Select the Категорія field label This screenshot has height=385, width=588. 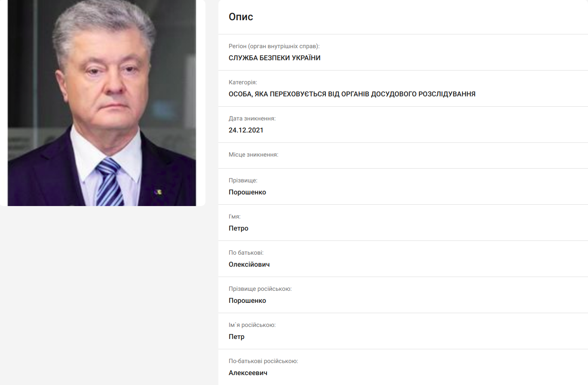point(243,82)
